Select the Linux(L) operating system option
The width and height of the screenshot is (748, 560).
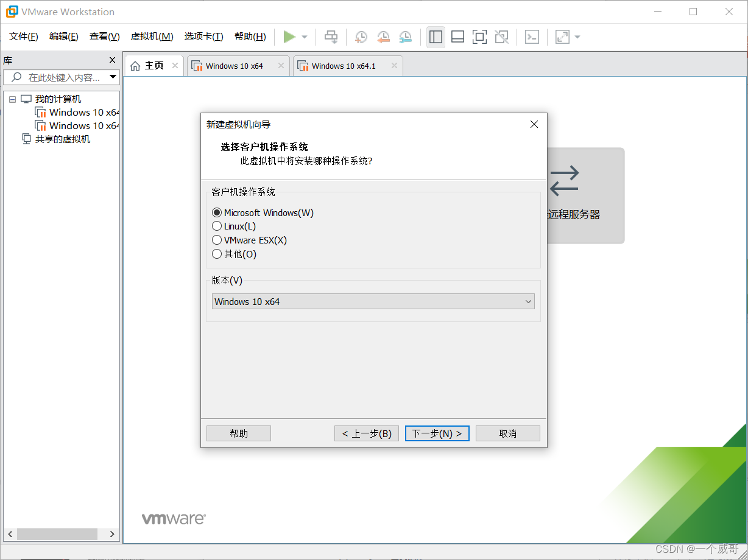[x=217, y=226]
